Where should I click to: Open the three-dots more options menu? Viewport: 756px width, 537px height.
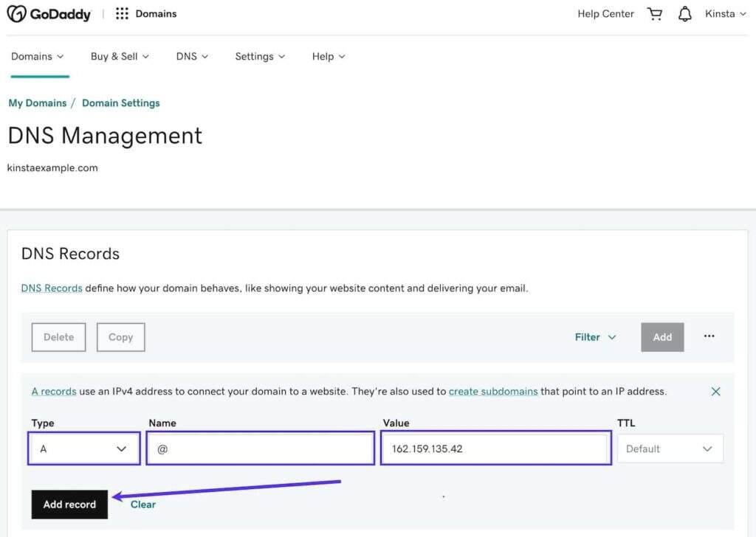click(709, 336)
